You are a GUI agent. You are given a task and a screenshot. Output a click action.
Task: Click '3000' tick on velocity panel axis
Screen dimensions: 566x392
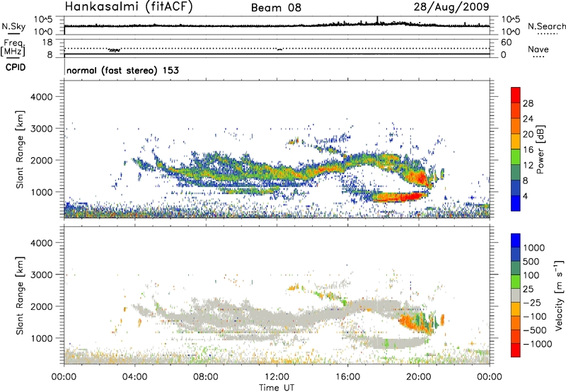coord(42,275)
